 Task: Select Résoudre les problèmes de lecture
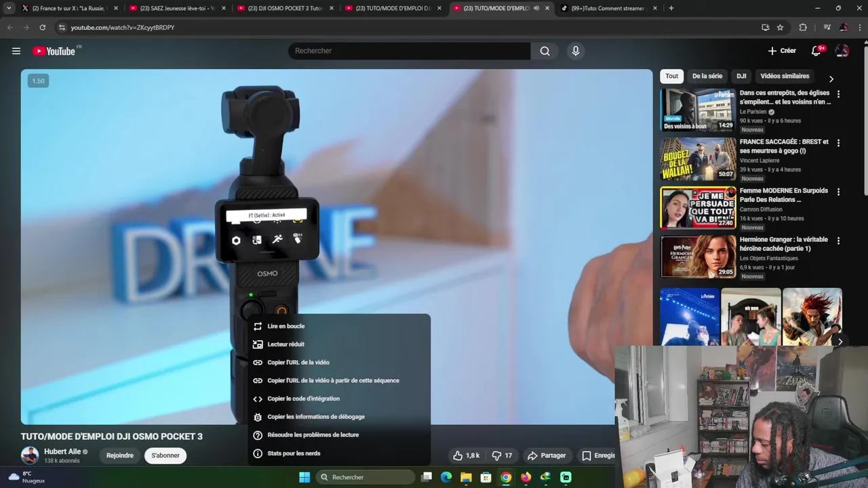[338, 435]
